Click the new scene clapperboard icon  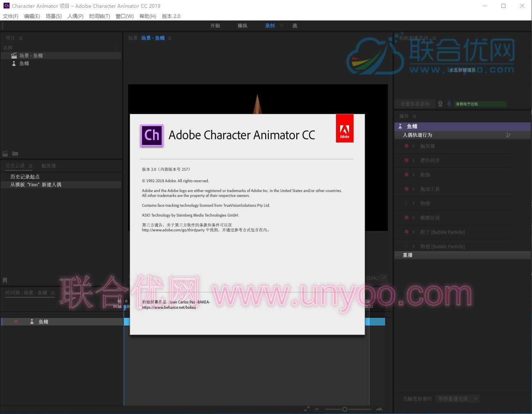click(x=5, y=154)
